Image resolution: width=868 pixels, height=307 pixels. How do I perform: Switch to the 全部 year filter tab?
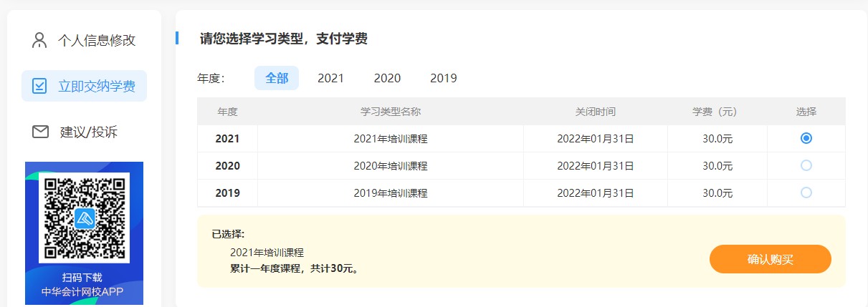pyautogui.click(x=277, y=78)
